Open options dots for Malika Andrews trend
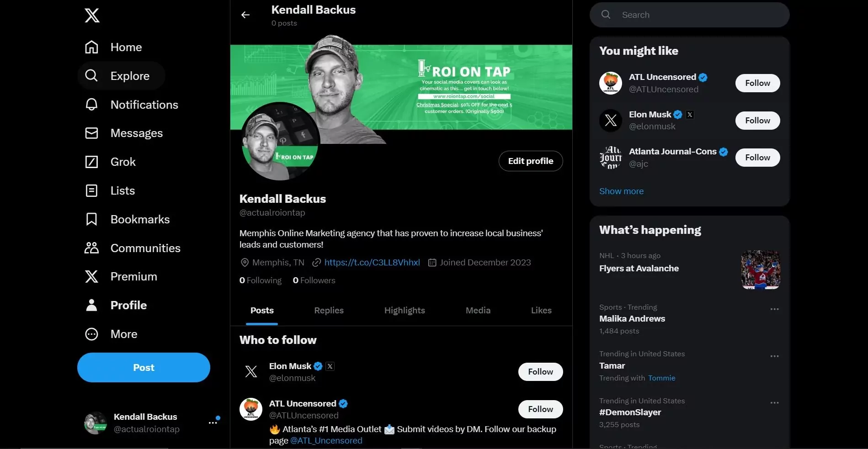 [774, 309]
